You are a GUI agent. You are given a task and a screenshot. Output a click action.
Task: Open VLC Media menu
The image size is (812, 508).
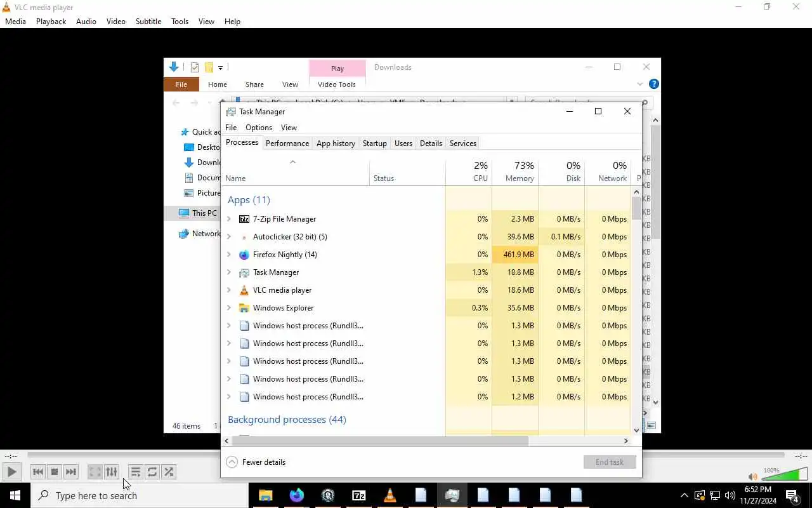click(15, 21)
